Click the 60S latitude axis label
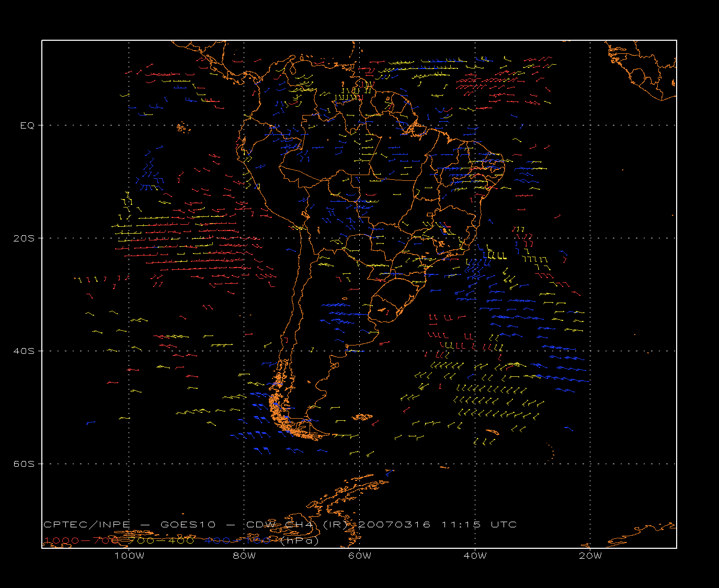719x588 pixels. click(24, 464)
